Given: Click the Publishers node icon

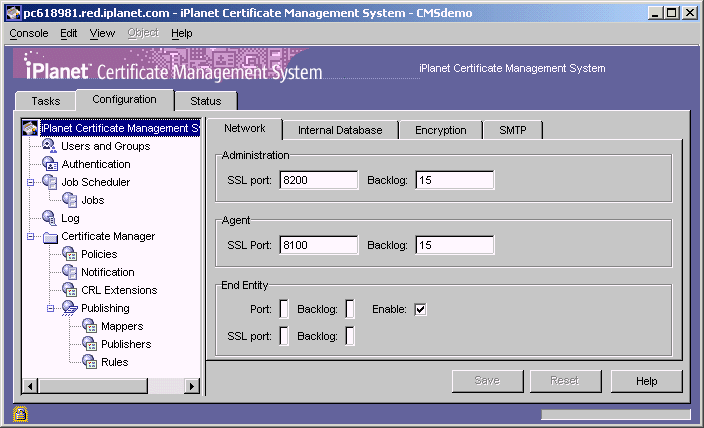Looking at the screenshot, I should click(x=89, y=344).
